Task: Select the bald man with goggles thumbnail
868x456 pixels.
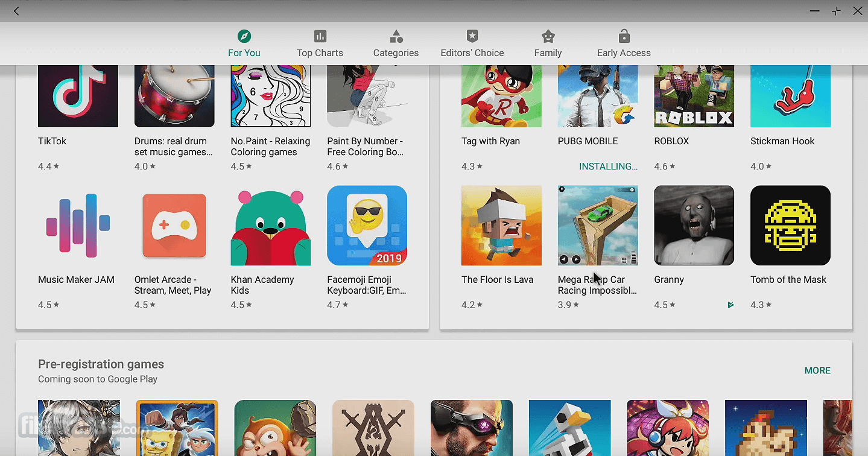Action: tap(472, 428)
